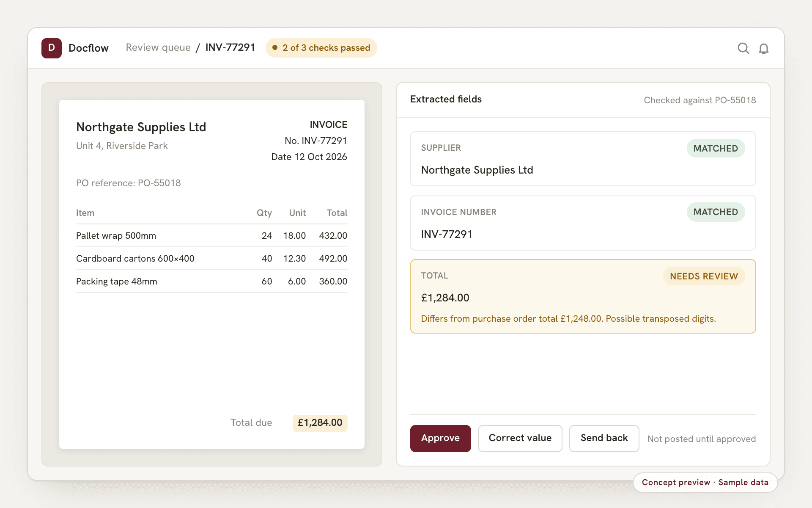The width and height of the screenshot is (812, 508).
Task: Click Unit 4, Riverside Park address
Action: [x=122, y=146]
